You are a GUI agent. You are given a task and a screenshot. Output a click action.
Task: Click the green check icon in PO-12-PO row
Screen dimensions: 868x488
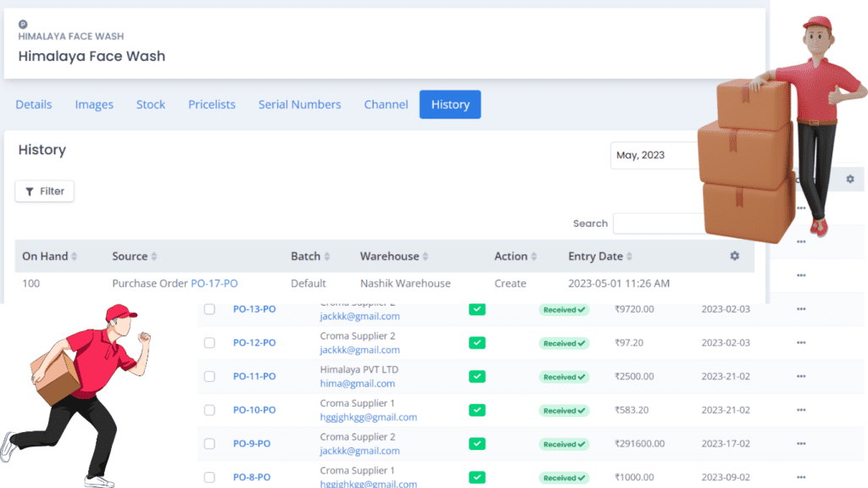[477, 343]
